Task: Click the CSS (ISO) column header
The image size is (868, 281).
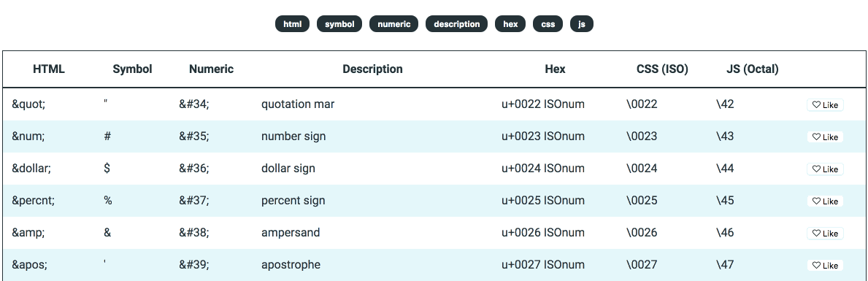Action: coord(663,69)
